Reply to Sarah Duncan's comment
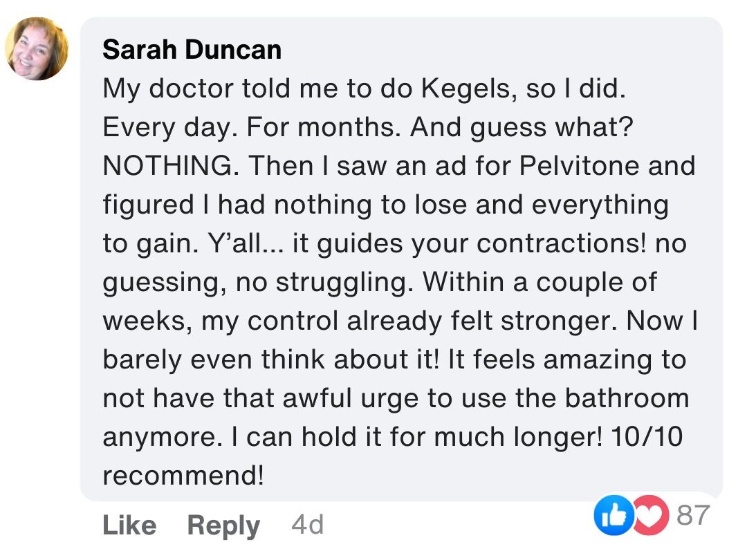 [223, 526]
